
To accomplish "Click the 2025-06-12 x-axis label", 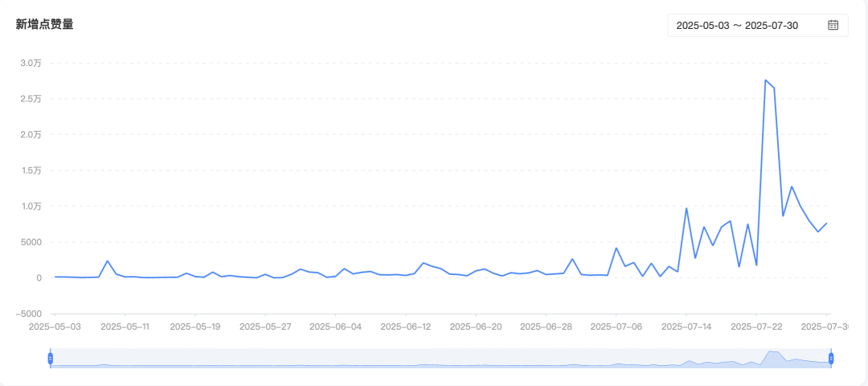I will point(406,326).
